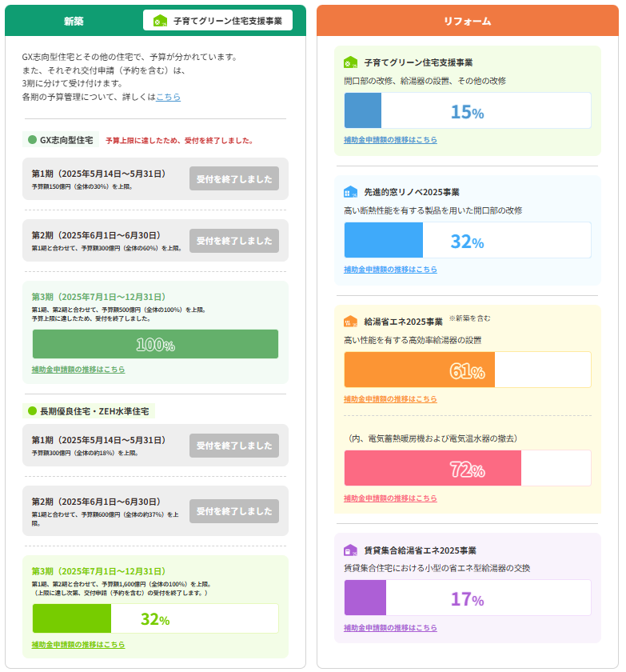The width and height of the screenshot is (626, 672).
Task: Click the pink 72% progress bar
Action: [467, 468]
